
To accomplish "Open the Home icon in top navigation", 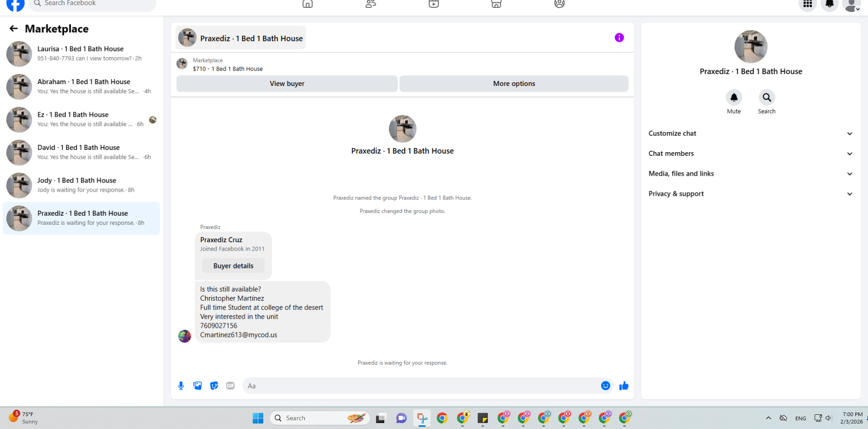I will pyautogui.click(x=307, y=4).
